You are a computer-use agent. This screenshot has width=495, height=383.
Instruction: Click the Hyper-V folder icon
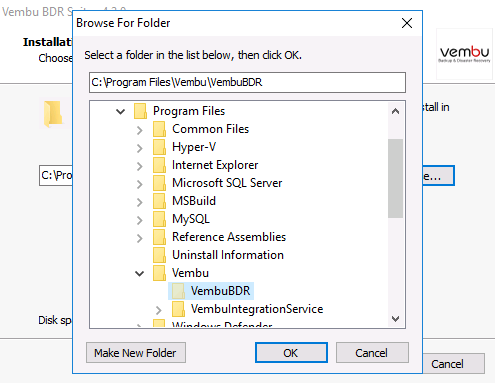point(159,147)
